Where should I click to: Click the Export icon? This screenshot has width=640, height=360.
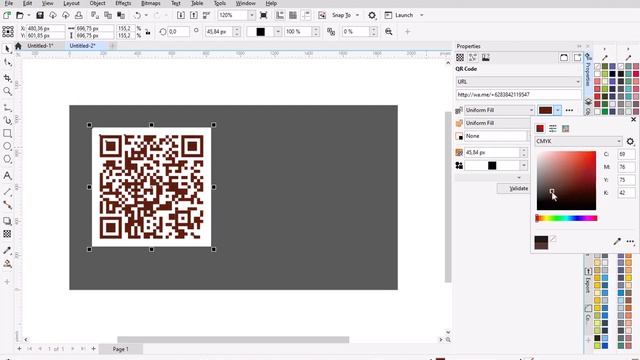[194, 15]
